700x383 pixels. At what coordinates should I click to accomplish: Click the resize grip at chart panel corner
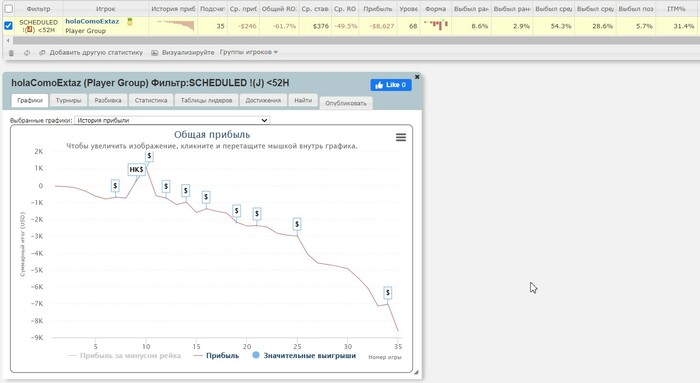(x=416, y=372)
